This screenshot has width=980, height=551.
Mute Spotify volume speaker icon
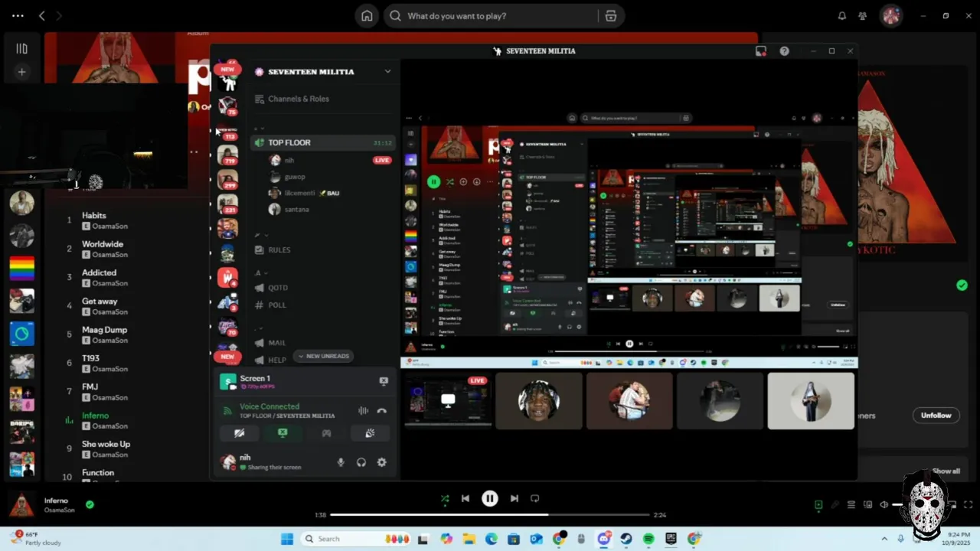pyautogui.click(x=884, y=505)
